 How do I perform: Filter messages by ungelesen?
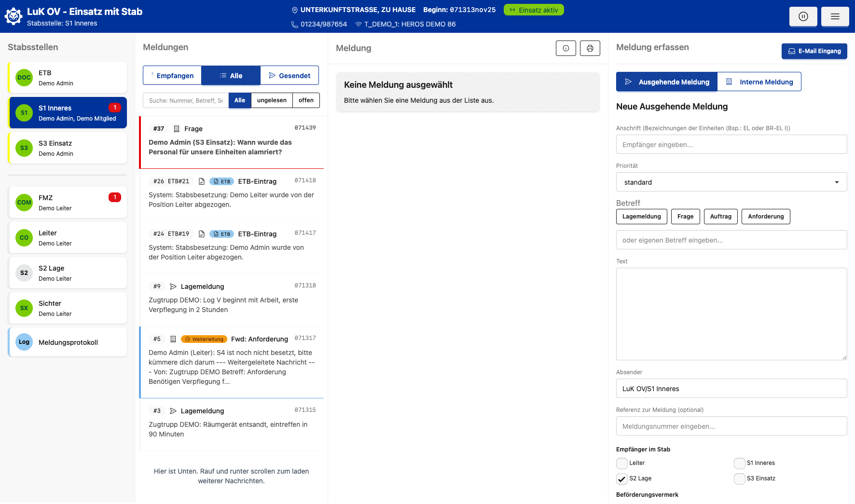pyautogui.click(x=272, y=100)
